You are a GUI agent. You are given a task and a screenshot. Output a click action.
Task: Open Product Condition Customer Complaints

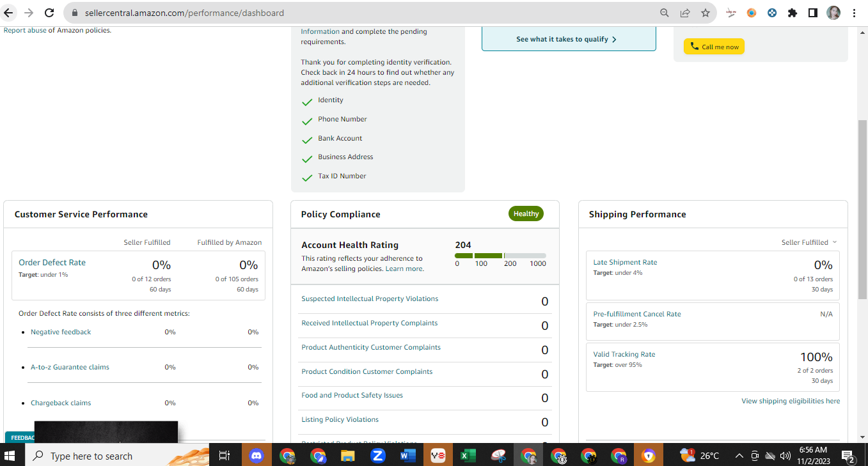[x=367, y=371]
